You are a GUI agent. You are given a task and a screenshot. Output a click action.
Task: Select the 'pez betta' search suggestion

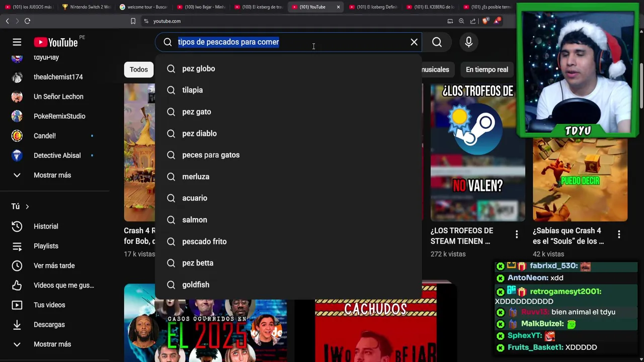(288, 263)
